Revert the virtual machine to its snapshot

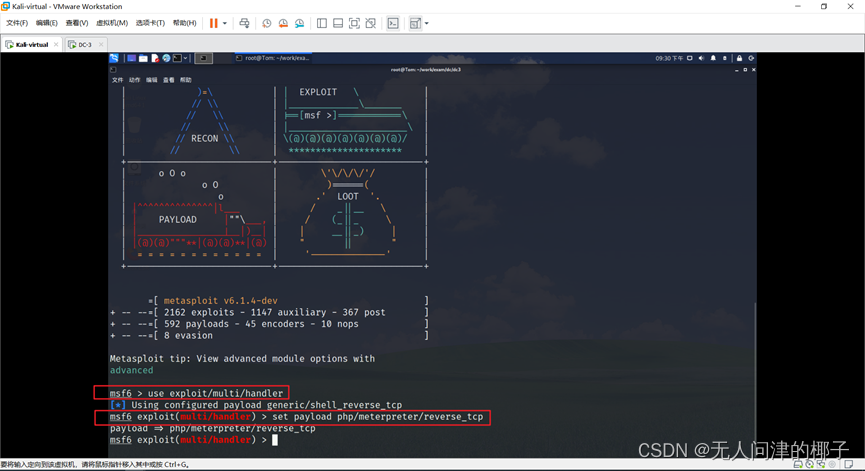[283, 23]
